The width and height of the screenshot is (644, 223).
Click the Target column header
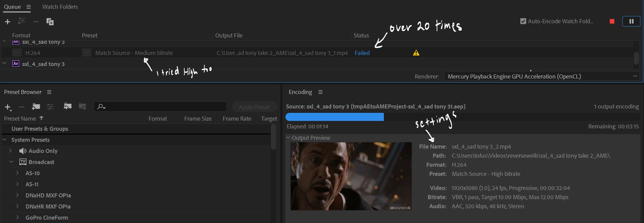269,119
